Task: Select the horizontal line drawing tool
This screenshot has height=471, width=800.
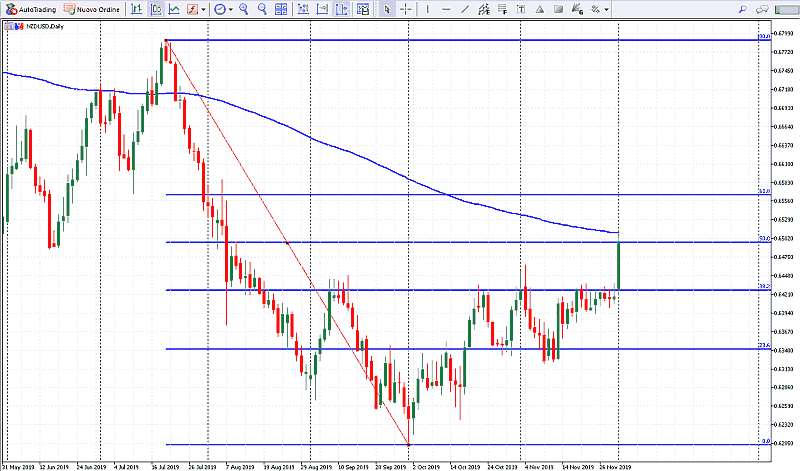Action: [446, 9]
